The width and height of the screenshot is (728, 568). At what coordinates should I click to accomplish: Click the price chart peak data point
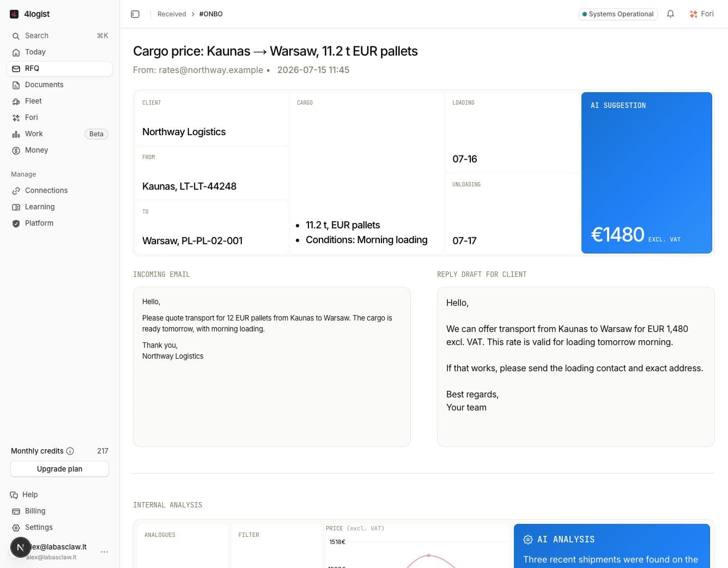point(429,555)
